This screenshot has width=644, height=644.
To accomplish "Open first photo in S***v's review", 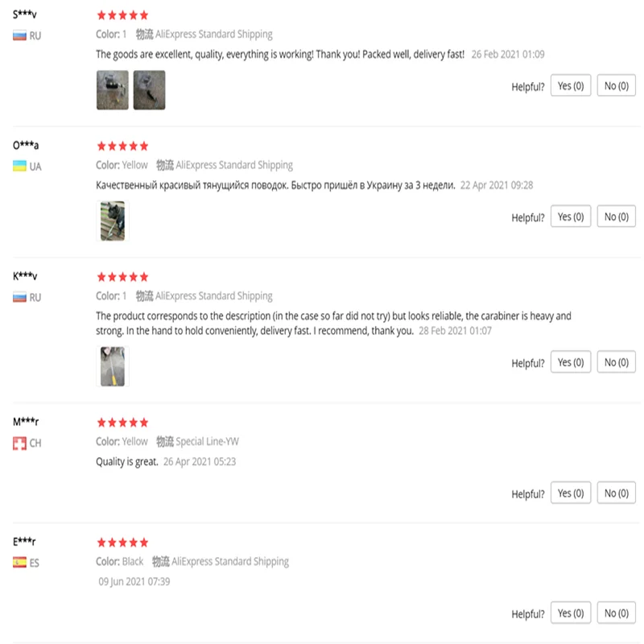I will (x=112, y=89).
